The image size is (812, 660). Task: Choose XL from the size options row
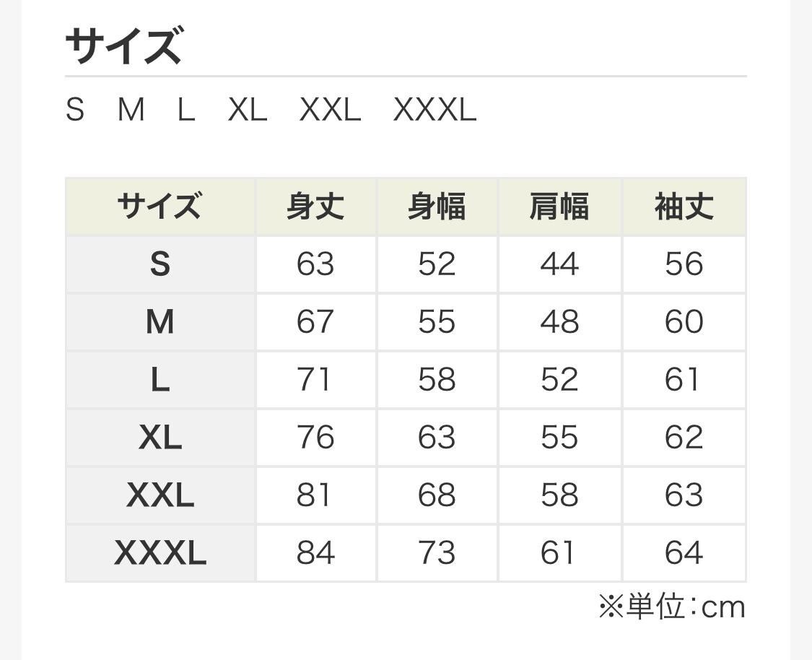pyautogui.click(x=248, y=110)
